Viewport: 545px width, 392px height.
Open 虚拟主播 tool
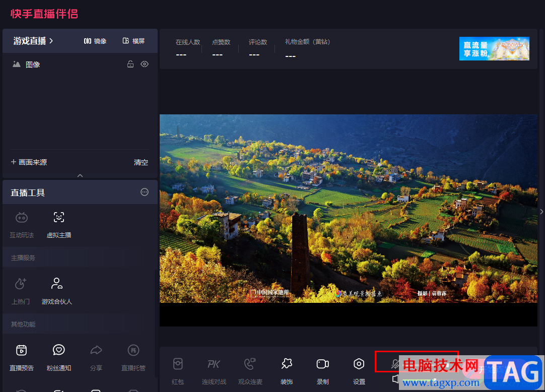59,225
